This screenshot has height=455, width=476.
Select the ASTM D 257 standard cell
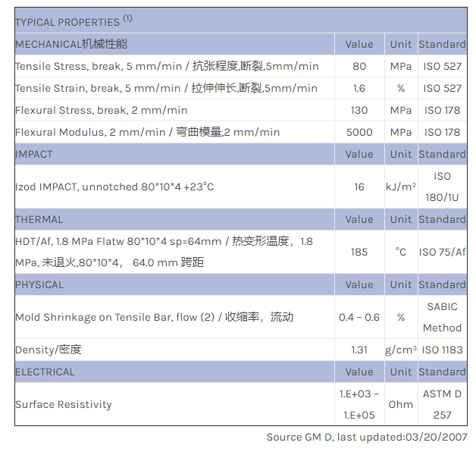(x=443, y=404)
